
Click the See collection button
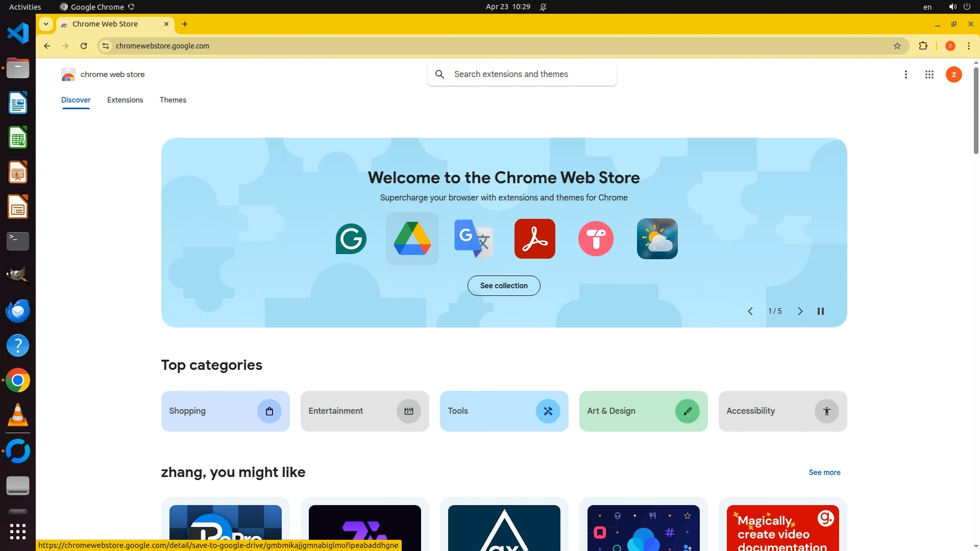(504, 286)
